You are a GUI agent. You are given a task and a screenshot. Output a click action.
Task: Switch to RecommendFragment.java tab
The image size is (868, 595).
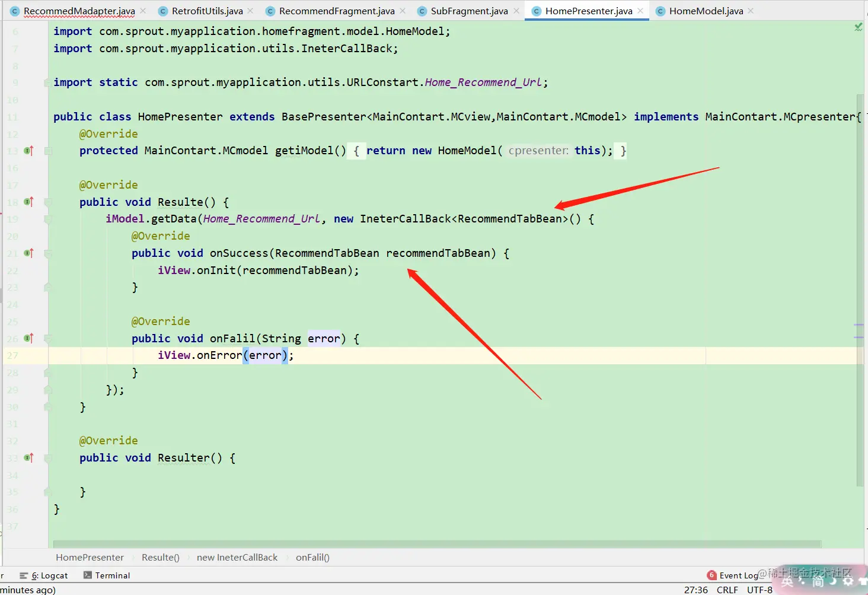pos(337,11)
